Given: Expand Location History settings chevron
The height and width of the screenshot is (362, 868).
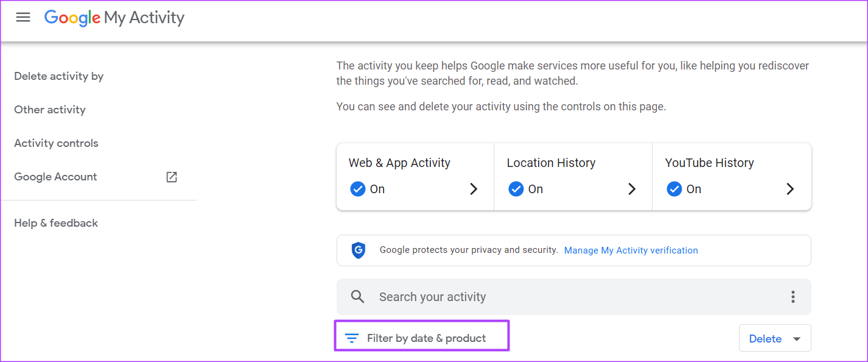Looking at the screenshot, I should [632, 189].
